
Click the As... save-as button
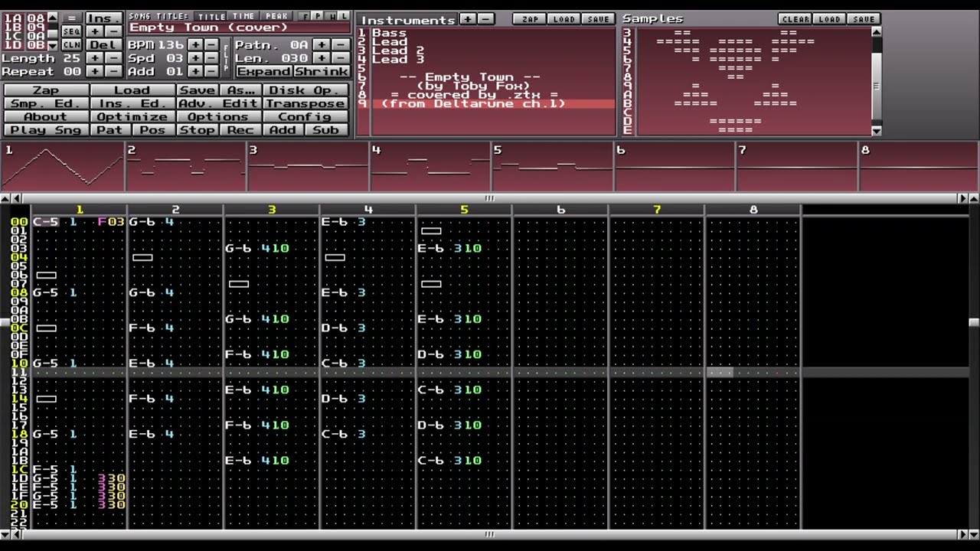coord(240,90)
